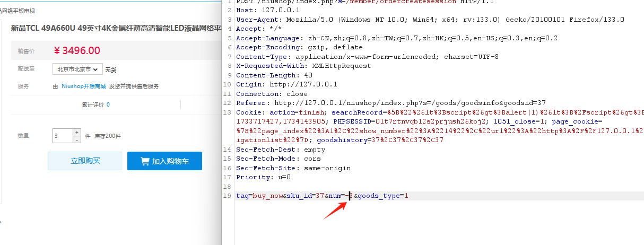Click the Content-Length: 40 line
The width and height of the screenshot is (644, 245).
(x=274, y=75)
